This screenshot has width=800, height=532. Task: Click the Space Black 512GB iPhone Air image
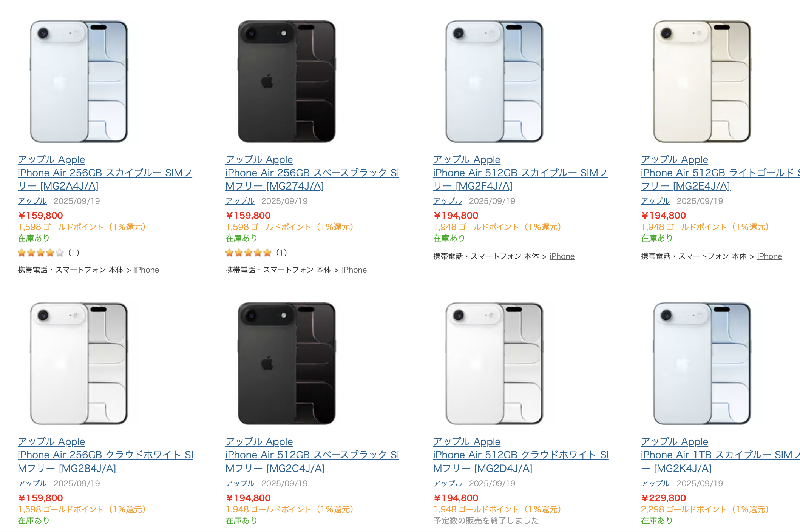[286, 363]
